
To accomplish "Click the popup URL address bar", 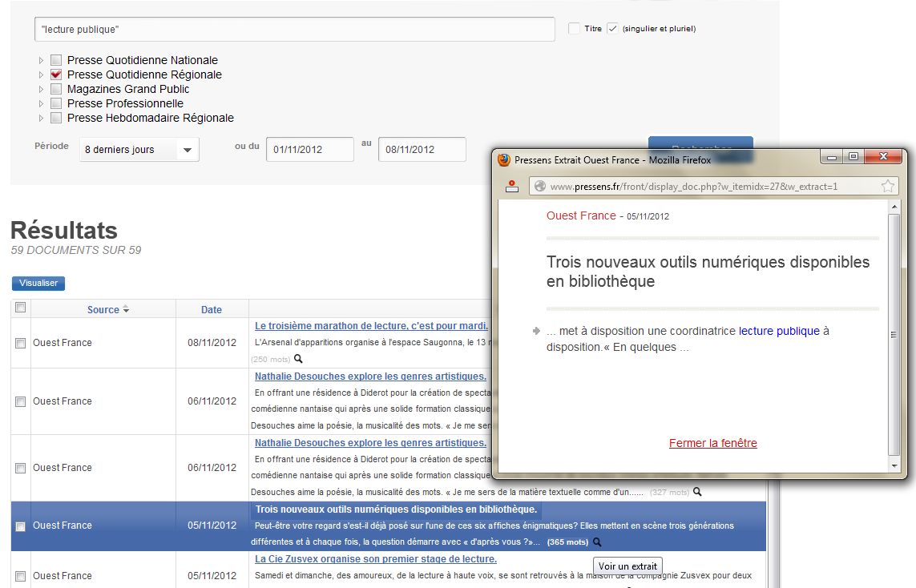I will pyautogui.click(x=712, y=187).
